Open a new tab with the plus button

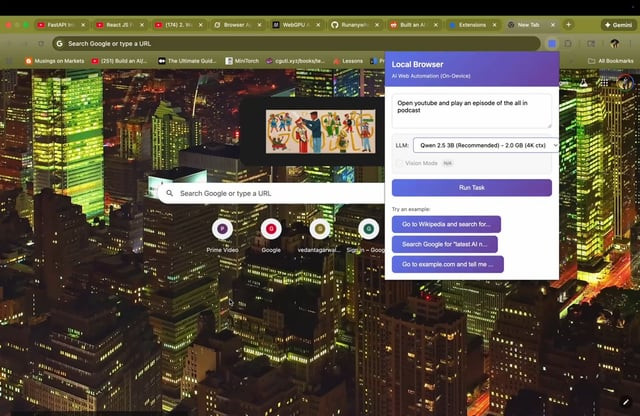(x=568, y=25)
